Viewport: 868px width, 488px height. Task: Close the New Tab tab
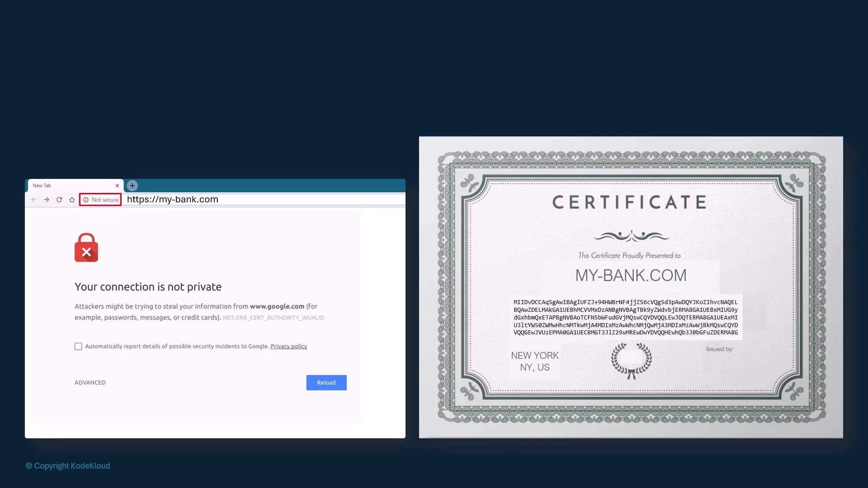pos(117,186)
